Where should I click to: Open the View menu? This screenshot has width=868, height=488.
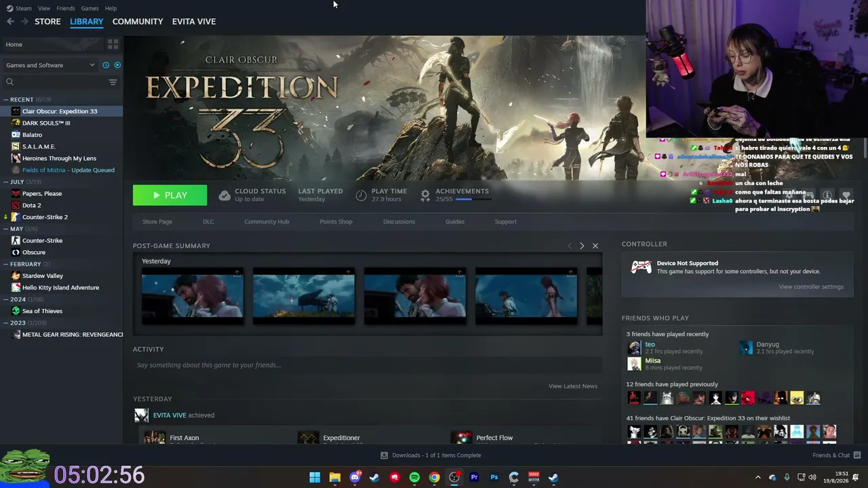click(44, 8)
